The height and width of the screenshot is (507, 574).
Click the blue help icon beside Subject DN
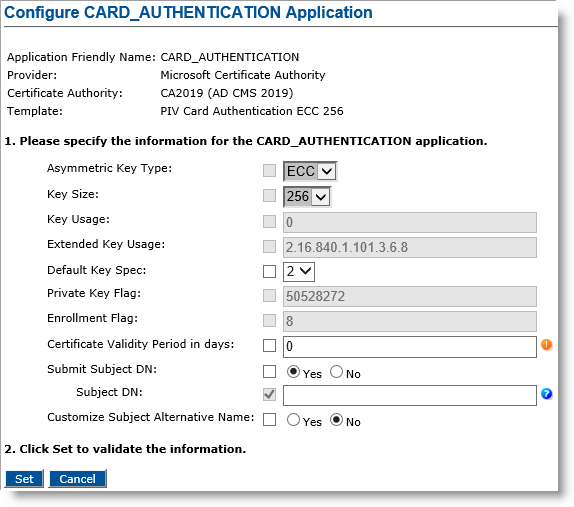tap(547, 394)
